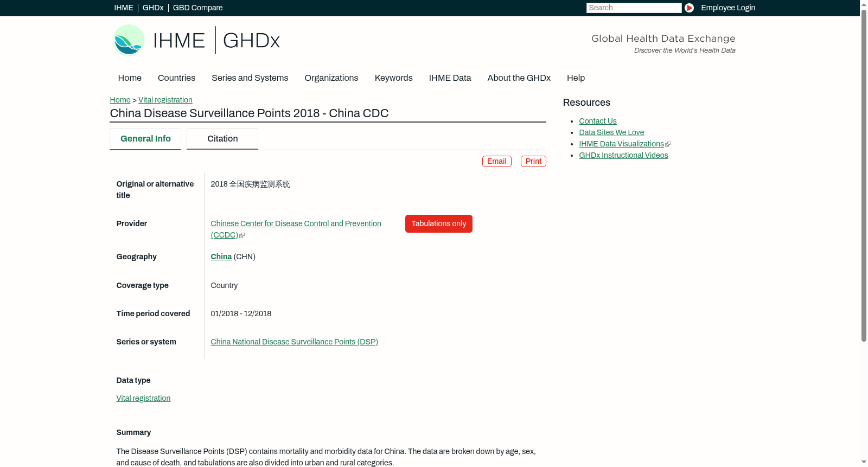
Task: Open the IHME link in top bar
Action: [124, 8]
